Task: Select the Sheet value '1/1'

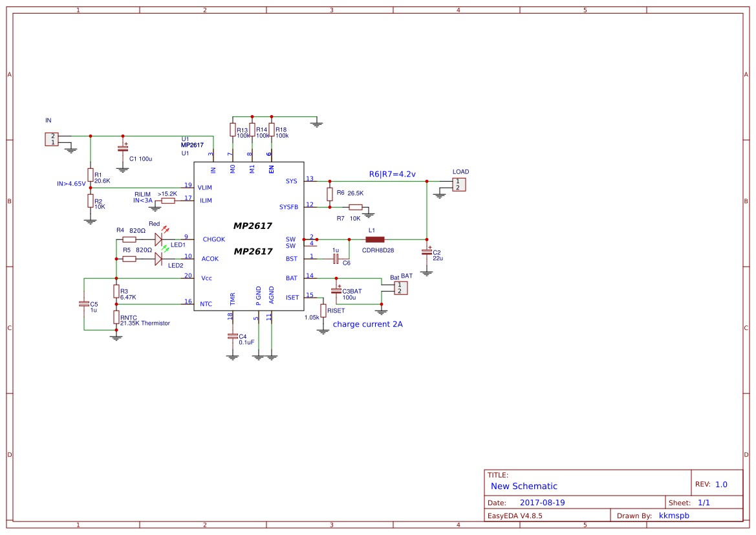Action: 704,503
